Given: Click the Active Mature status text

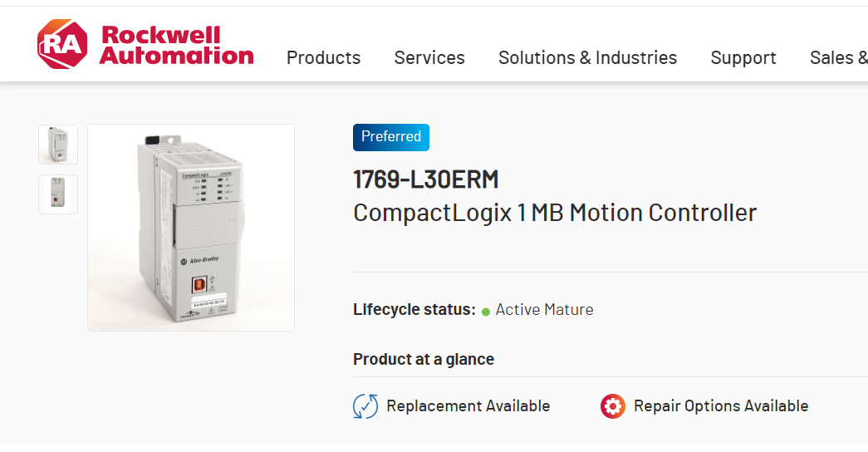Looking at the screenshot, I should (544, 310).
